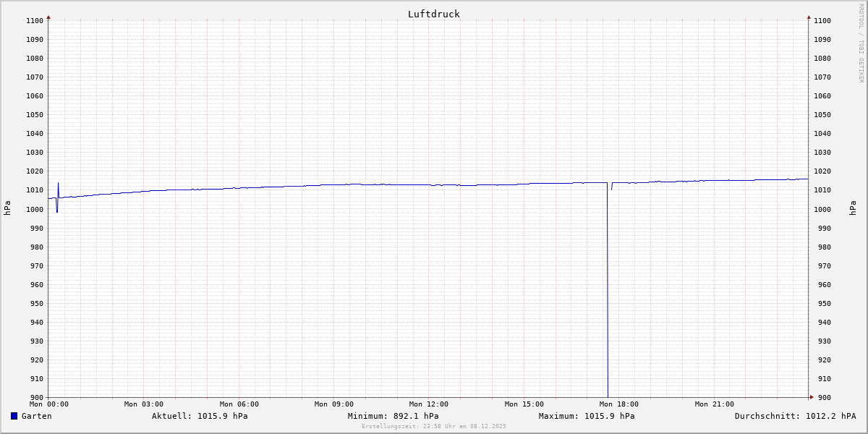Click the blue Garten legend color box

pyautogui.click(x=14, y=416)
